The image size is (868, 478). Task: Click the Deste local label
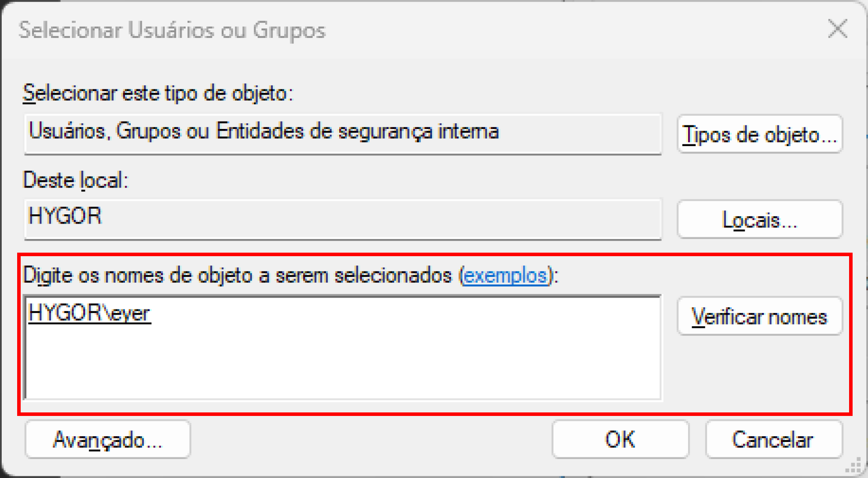[x=76, y=180]
